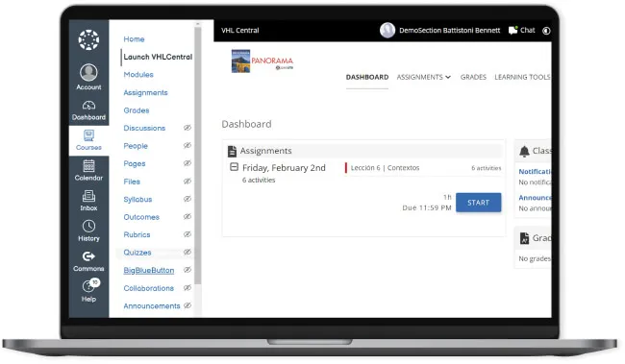Open Commons in the global navigation
The height and width of the screenshot is (364, 625).
point(88,261)
